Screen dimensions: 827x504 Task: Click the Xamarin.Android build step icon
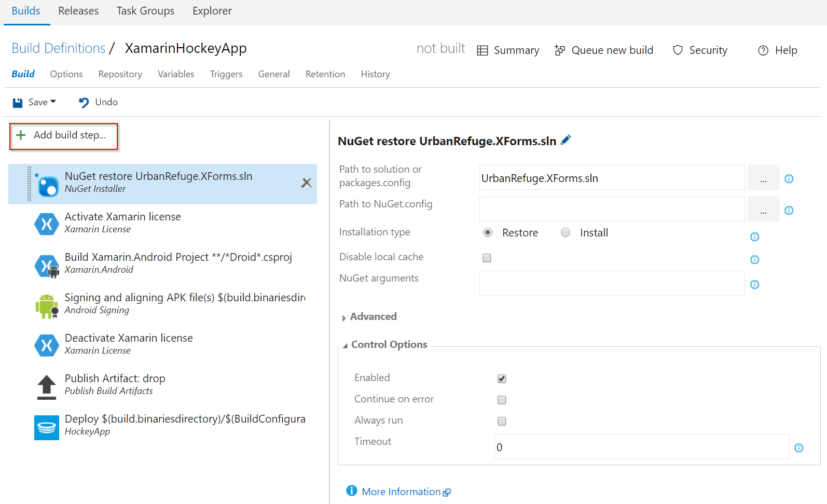point(47,265)
